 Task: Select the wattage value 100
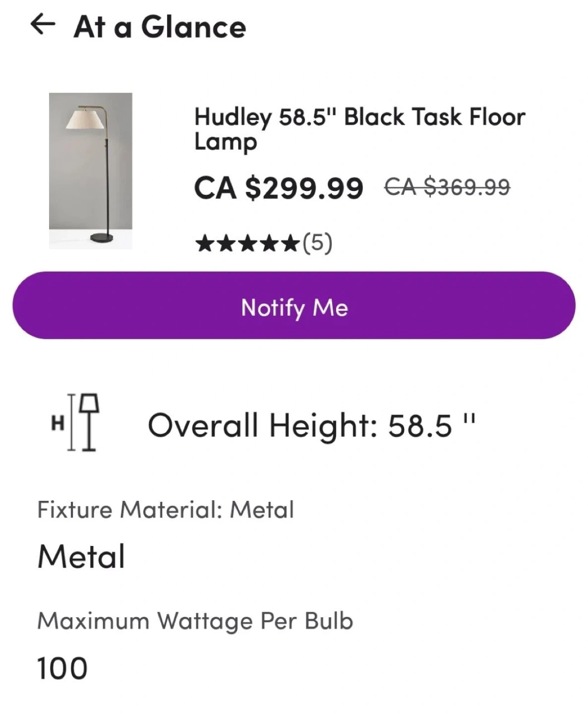(x=62, y=668)
